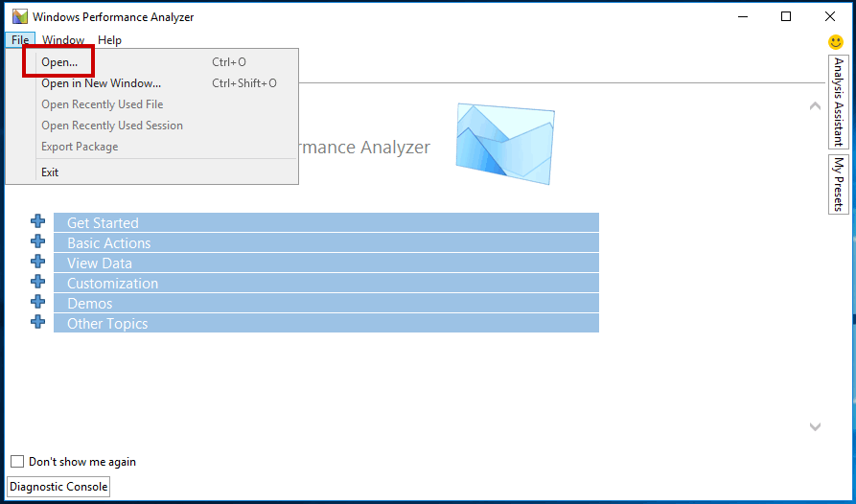Viewport: 856px width, 504px height.
Task: Select Open Recently Used File
Action: tap(151, 104)
